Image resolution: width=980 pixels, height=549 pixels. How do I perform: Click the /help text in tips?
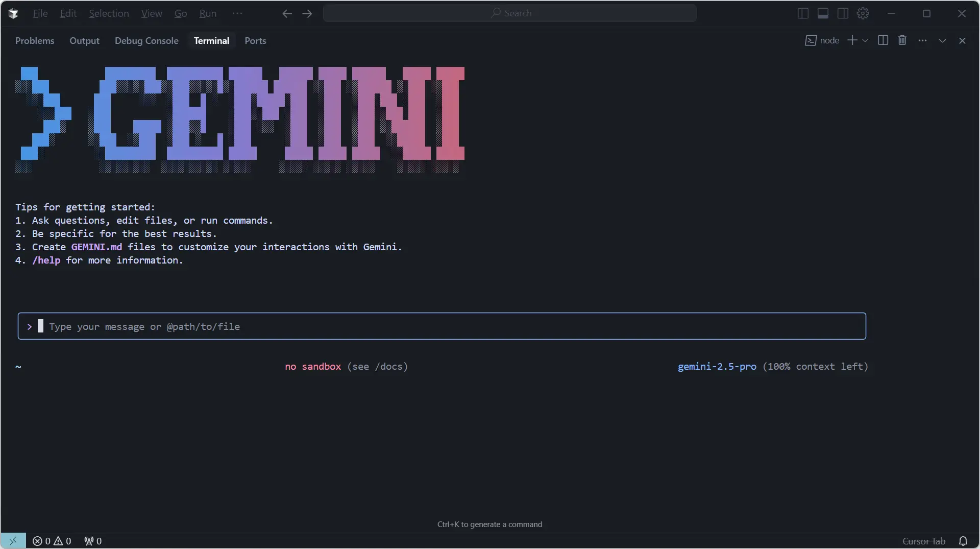(x=46, y=260)
